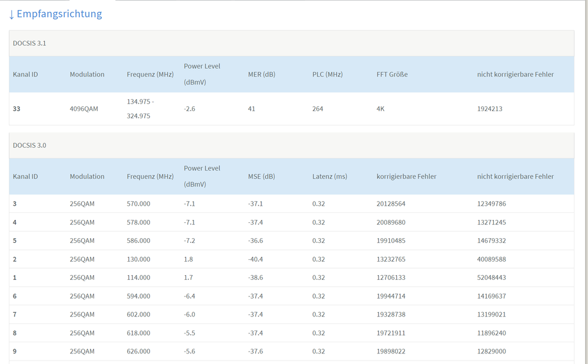Select the 570.000 frequency cell
588x364 pixels.
[138, 204]
